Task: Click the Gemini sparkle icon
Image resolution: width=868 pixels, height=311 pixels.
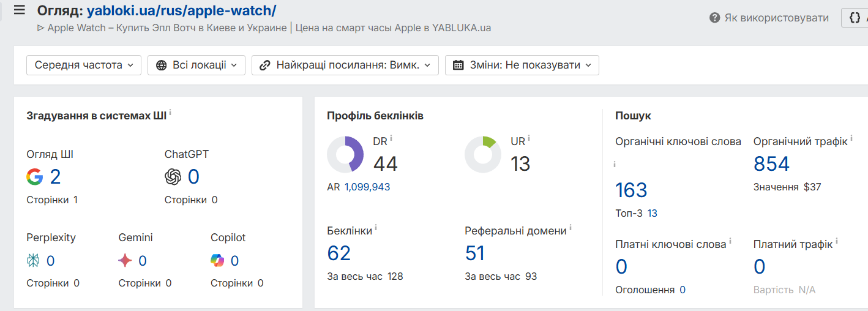Action: [x=125, y=261]
